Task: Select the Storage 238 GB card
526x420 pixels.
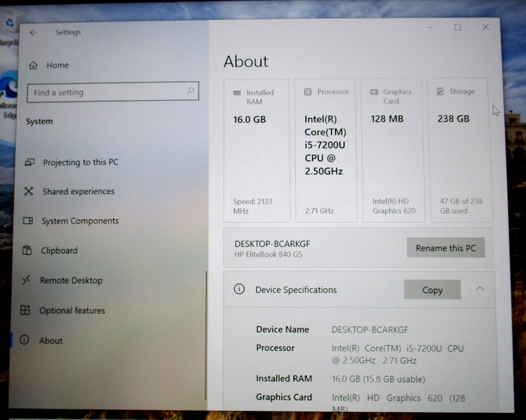Action: click(x=460, y=150)
